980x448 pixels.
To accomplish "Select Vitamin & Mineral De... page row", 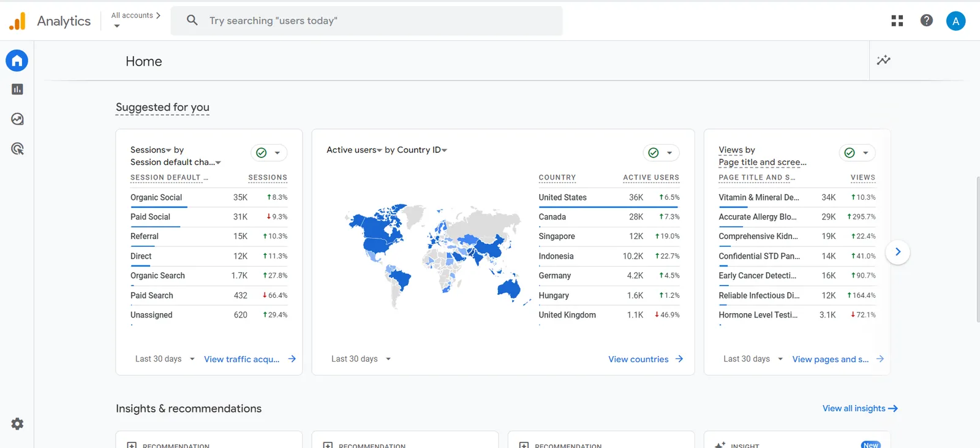I will point(797,197).
